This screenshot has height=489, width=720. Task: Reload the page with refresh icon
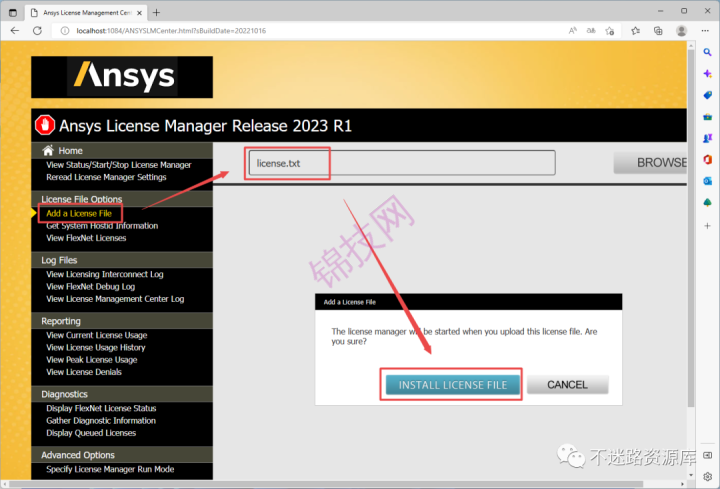(37, 31)
